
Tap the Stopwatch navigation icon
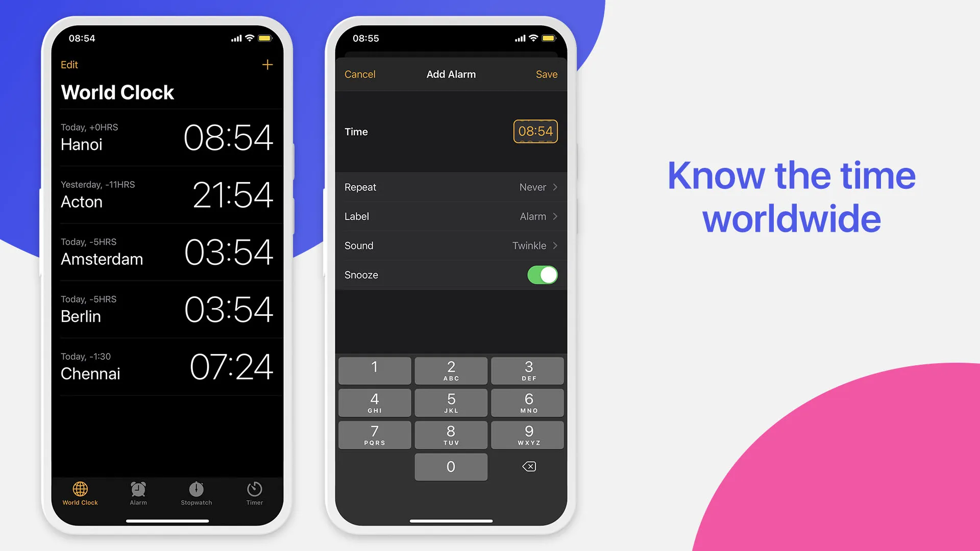tap(196, 492)
